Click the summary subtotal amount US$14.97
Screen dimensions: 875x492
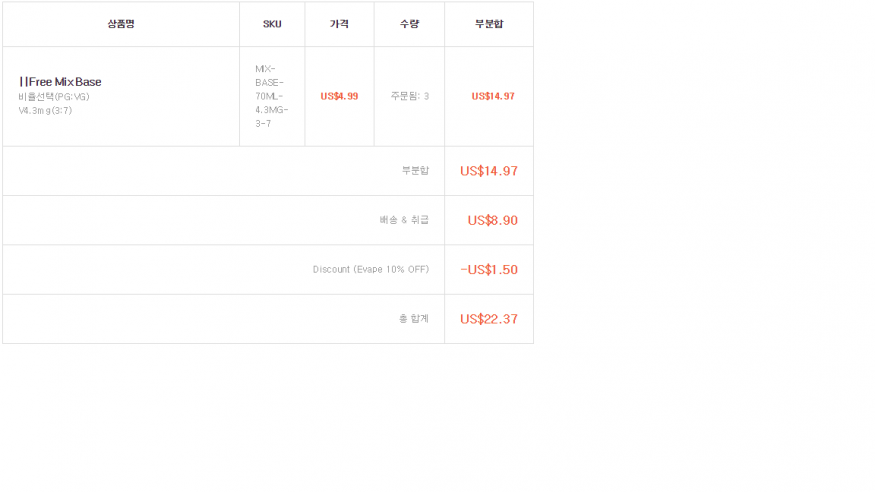point(489,171)
